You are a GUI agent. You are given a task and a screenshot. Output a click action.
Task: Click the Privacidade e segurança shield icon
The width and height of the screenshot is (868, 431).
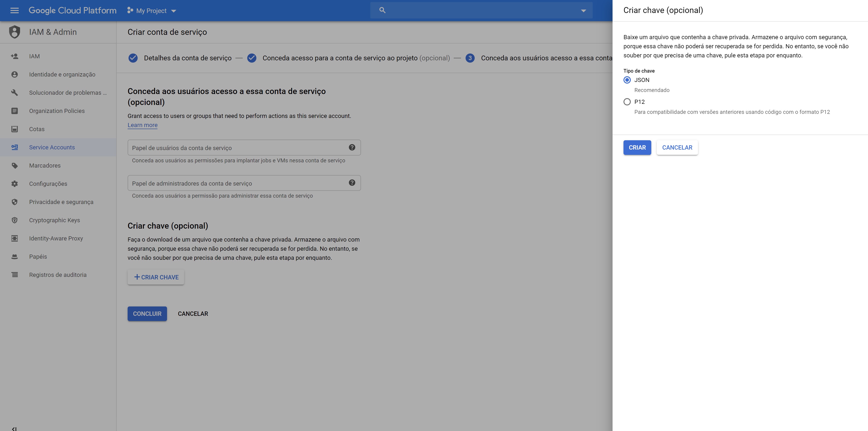(15, 202)
